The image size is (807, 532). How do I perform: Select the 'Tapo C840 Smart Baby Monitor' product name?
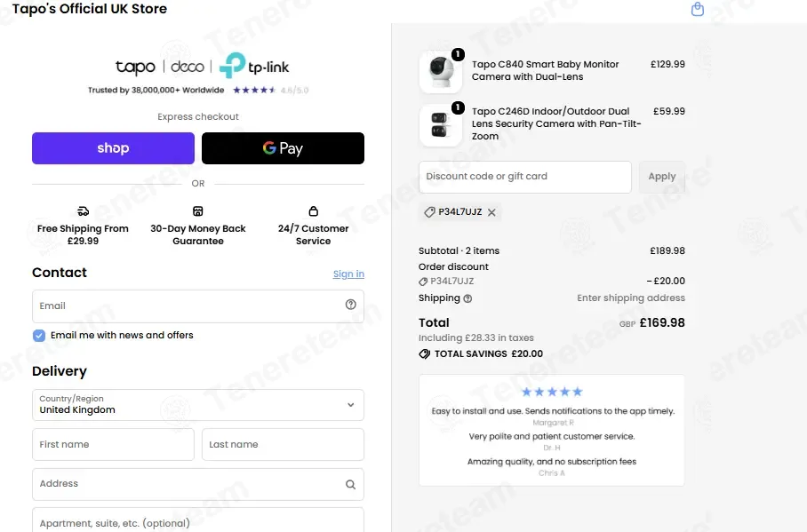[545, 70]
